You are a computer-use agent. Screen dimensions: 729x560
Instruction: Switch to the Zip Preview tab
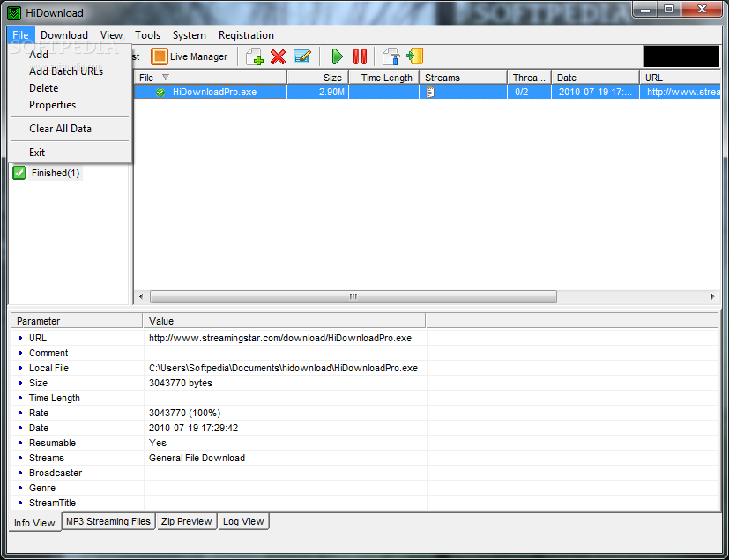point(186,521)
